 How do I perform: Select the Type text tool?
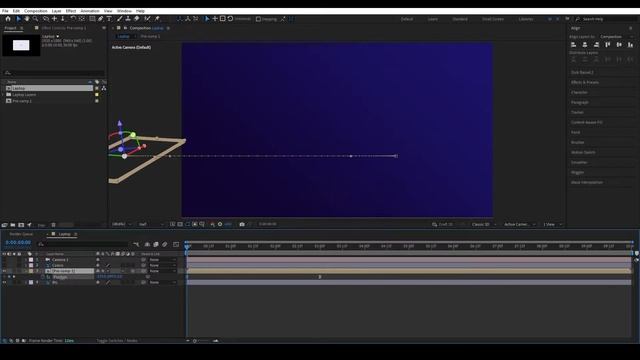pyautogui.click(x=109, y=19)
